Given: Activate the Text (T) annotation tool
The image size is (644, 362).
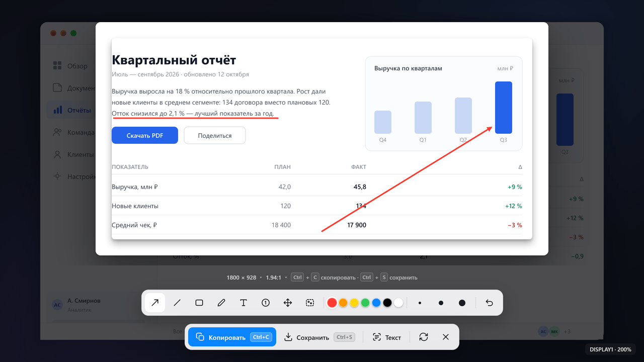Looking at the screenshot, I should pos(244,303).
